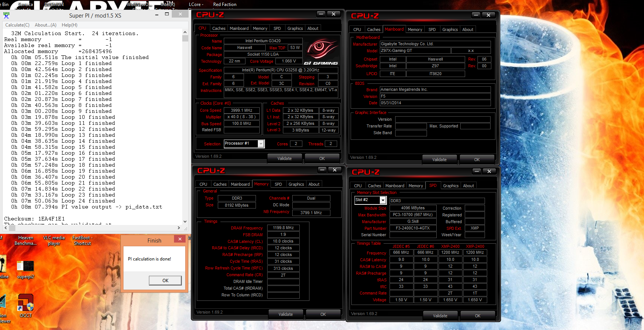Open the OCCT desktop icon
Image resolution: width=644 pixels, height=330 pixels.
point(26,306)
